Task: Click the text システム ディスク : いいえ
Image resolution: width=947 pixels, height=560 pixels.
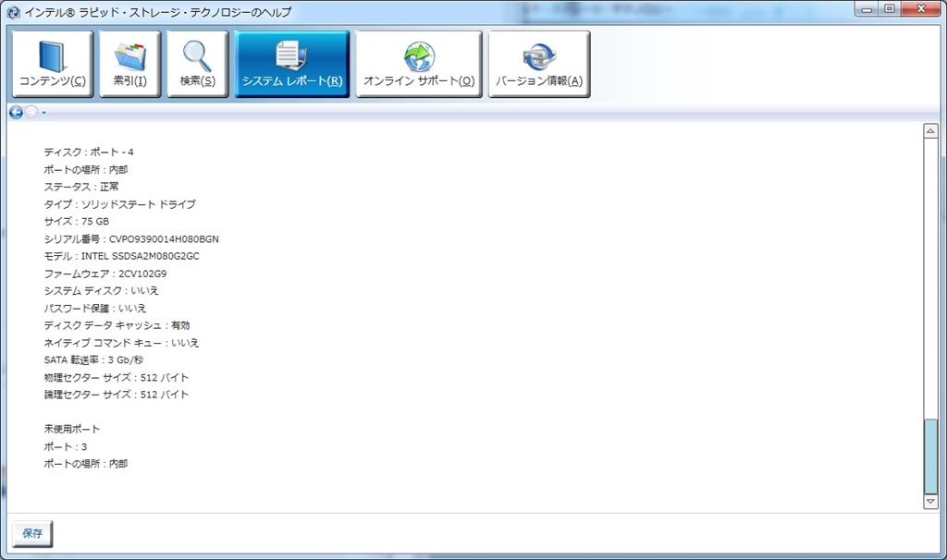Action: pyautogui.click(x=101, y=291)
